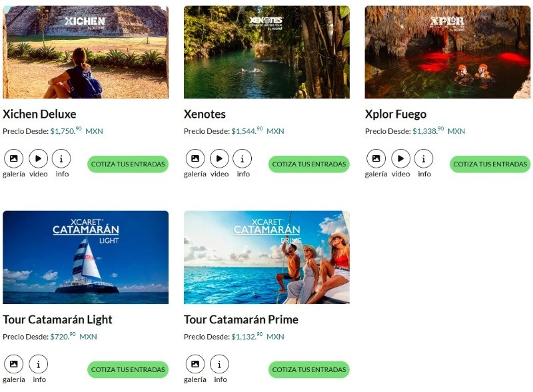Click Cotiza Tus Entradas for Catamarán Prime
Screen dimensions: 533x392
(308, 369)
